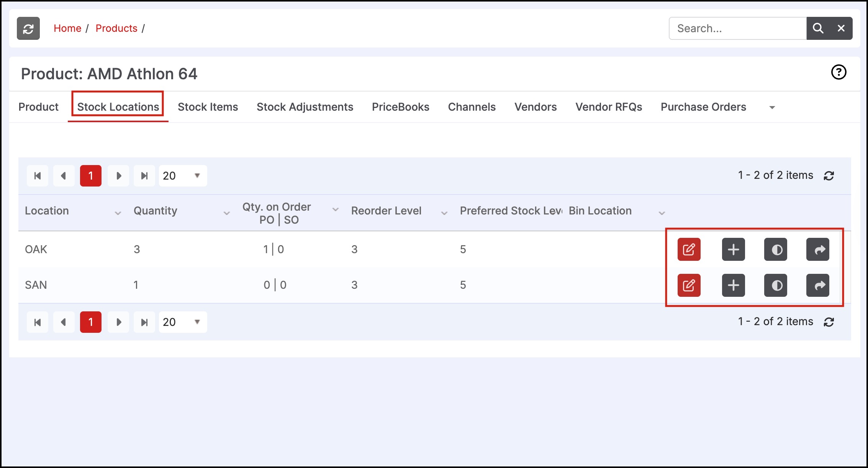Open the Vendors tab
Image resolution: width=868 pixels, height=468 pixels.
536,107
